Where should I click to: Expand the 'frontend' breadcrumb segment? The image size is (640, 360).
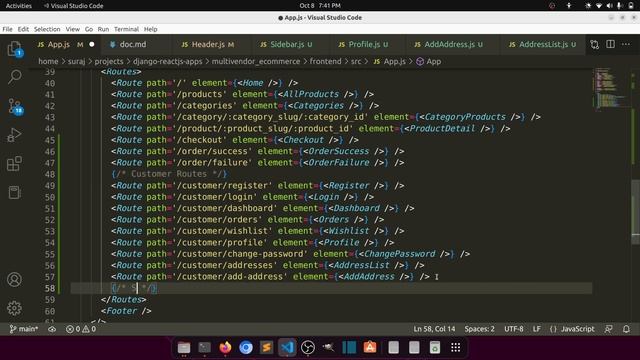(325, 62)
